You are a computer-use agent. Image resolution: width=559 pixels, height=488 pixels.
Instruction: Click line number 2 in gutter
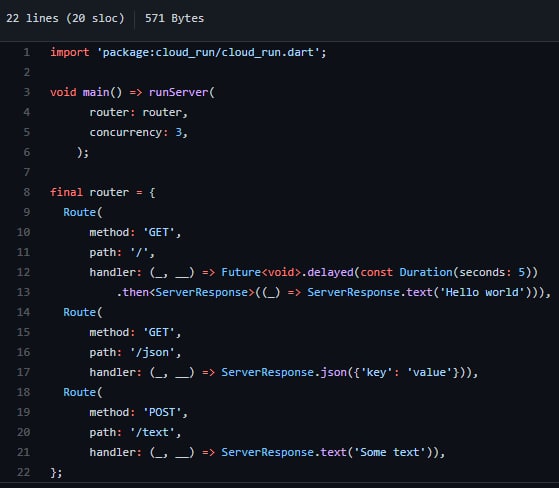[27, 72]
